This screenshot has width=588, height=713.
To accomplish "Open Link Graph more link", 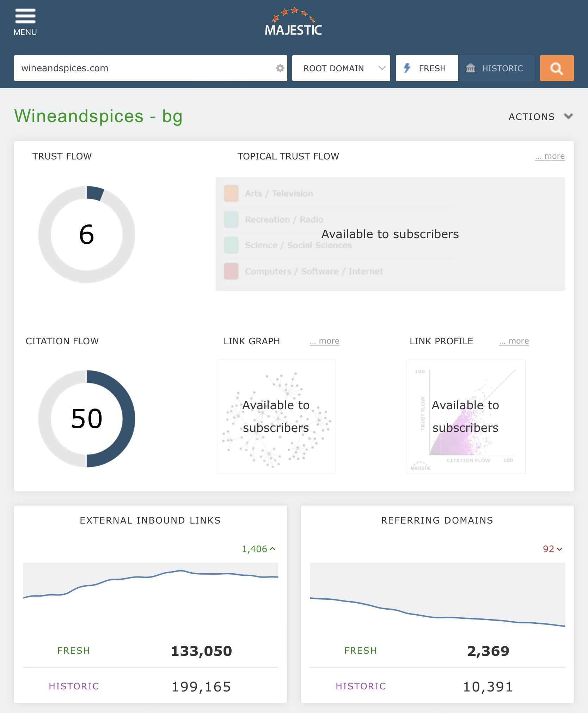I will (x=325, y=341).
